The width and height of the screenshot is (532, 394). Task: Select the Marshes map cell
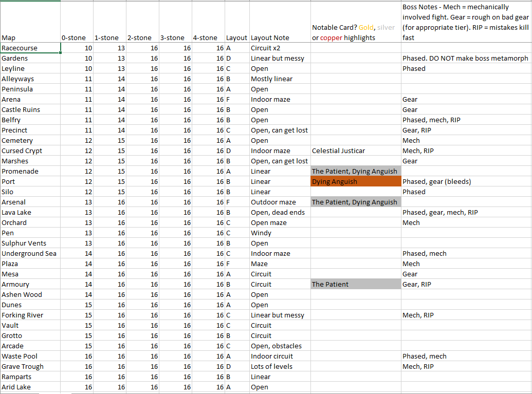tap(30, 161)
